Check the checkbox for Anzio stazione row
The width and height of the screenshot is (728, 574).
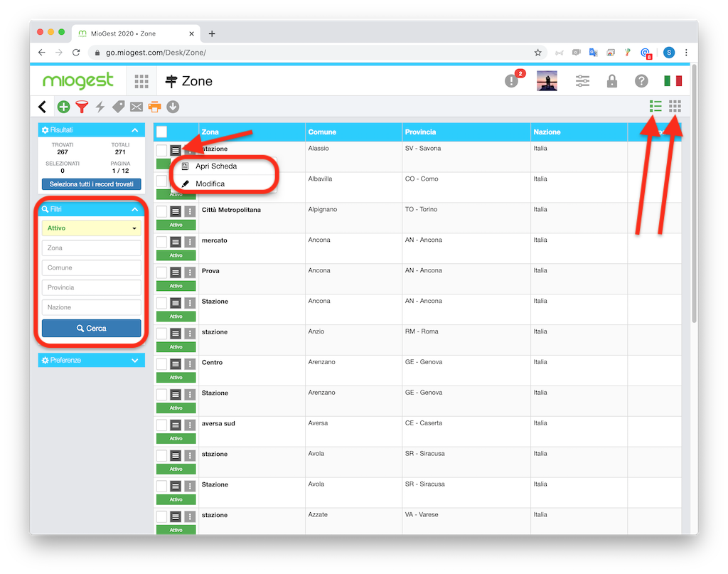(161, 334)
